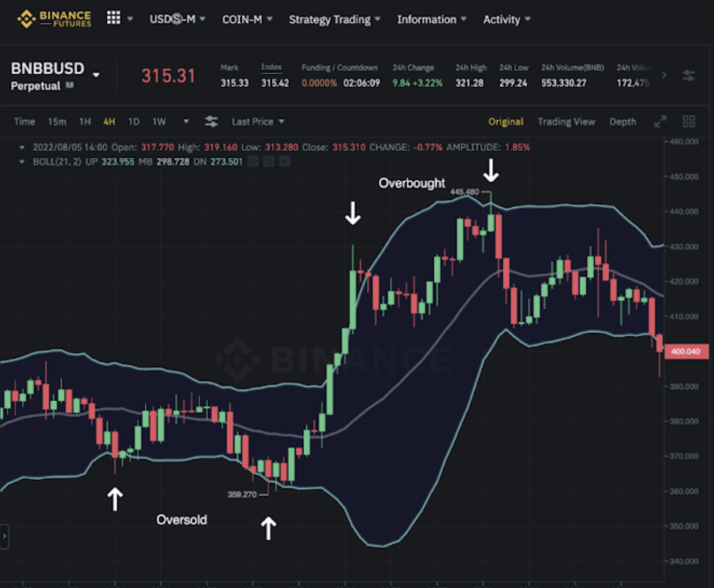The image size is (714, 588).
Task: Open more time intervals dropdown arrow
Action: pyautogui.click(x=186, y=121)
